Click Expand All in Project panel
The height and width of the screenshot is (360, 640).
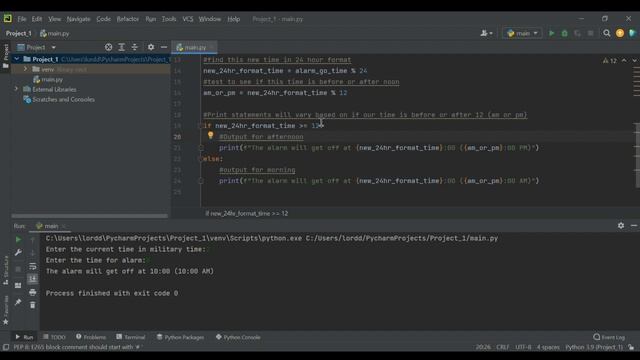click(122, 47)
